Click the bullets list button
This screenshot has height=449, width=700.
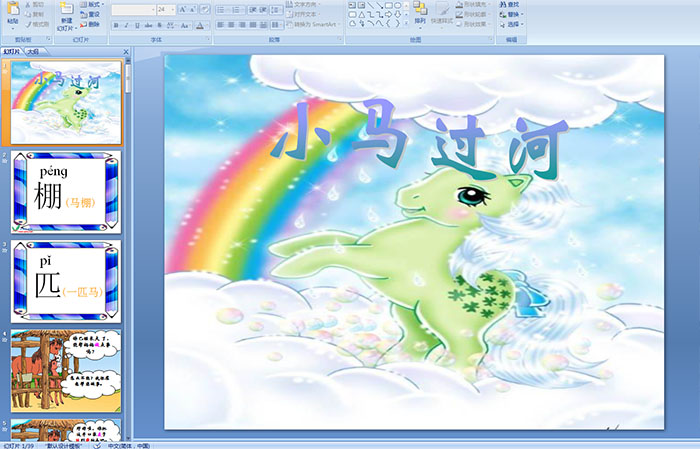(x=222, y=9)
